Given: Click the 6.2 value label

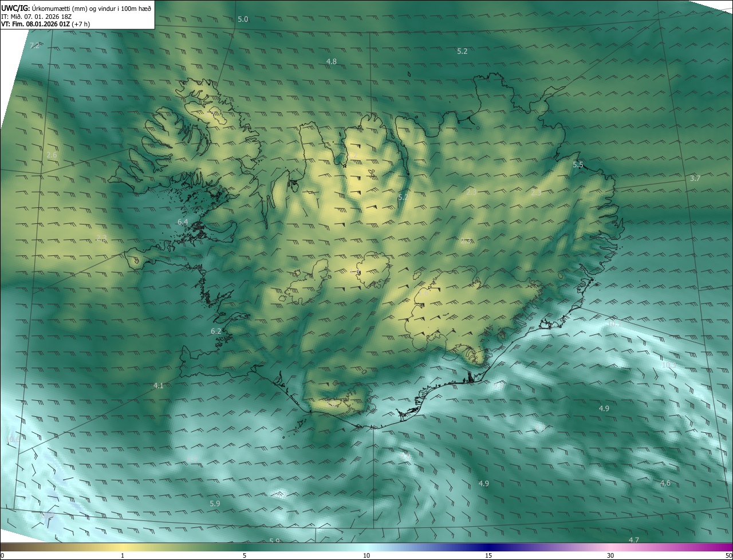Looking at the screenshot, I should (216, 332).
